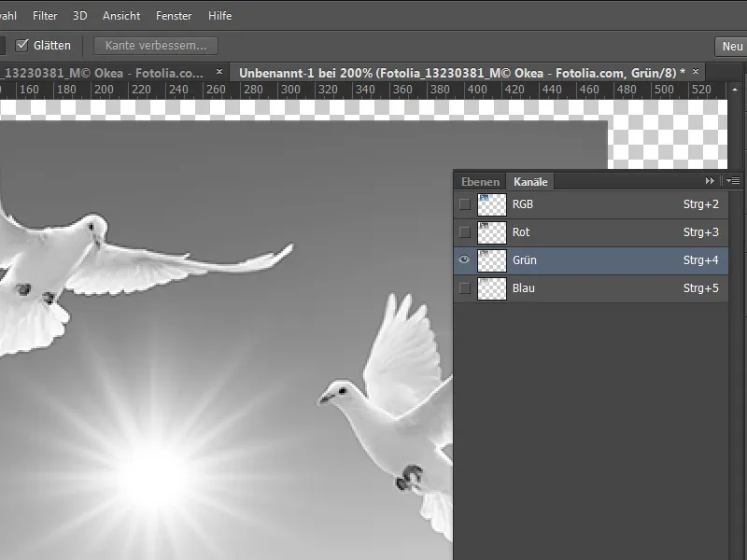Click the Kante verbessern button
Screen dimensions: 747x560
click(x=156, y=46)
